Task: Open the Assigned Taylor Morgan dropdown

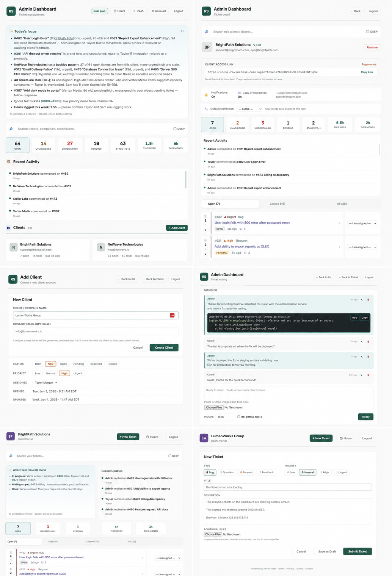Action: click(x=46, y=383)
